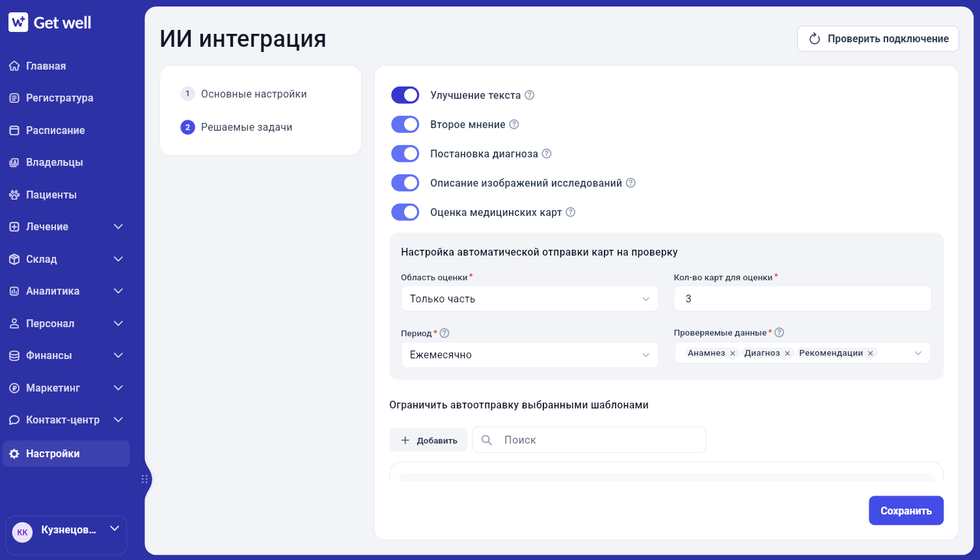Click help icon next to Описание изображений исследований
980x560 pixels.
(x=631, y=183)
